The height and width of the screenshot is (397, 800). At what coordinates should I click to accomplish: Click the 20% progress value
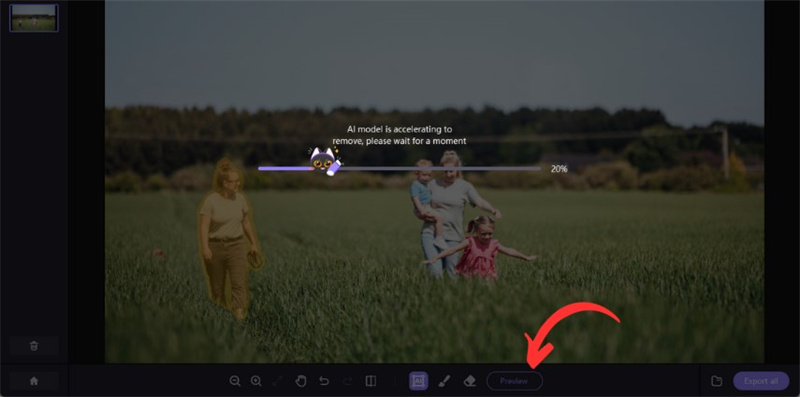[x=559, y=169]
